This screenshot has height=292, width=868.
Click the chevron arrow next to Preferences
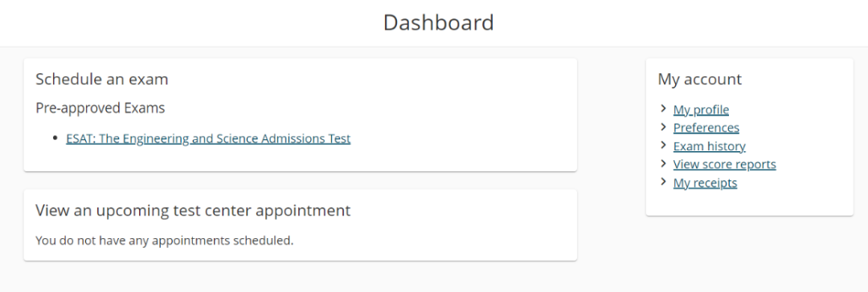coord(663,127)
